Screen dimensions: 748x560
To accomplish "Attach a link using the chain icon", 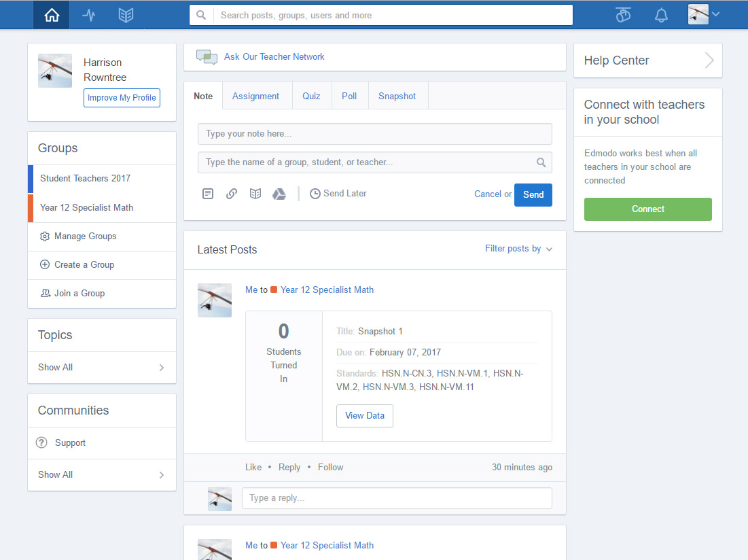I will [x=232, y=194].
